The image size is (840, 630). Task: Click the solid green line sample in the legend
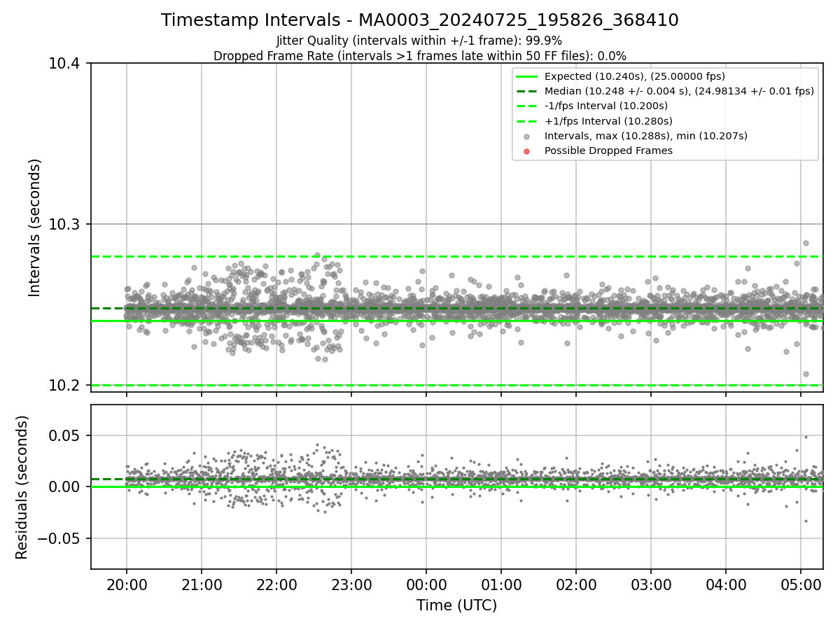527,77
